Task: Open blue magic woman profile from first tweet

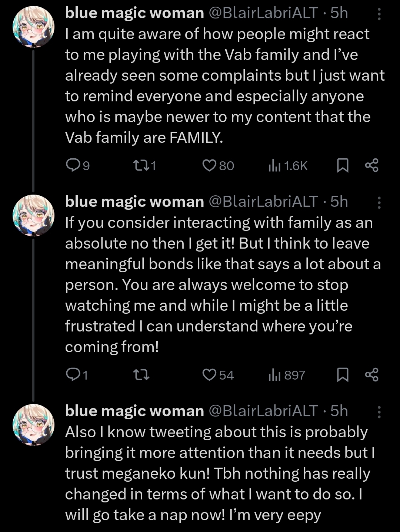Action: click(x=134, y=13)
